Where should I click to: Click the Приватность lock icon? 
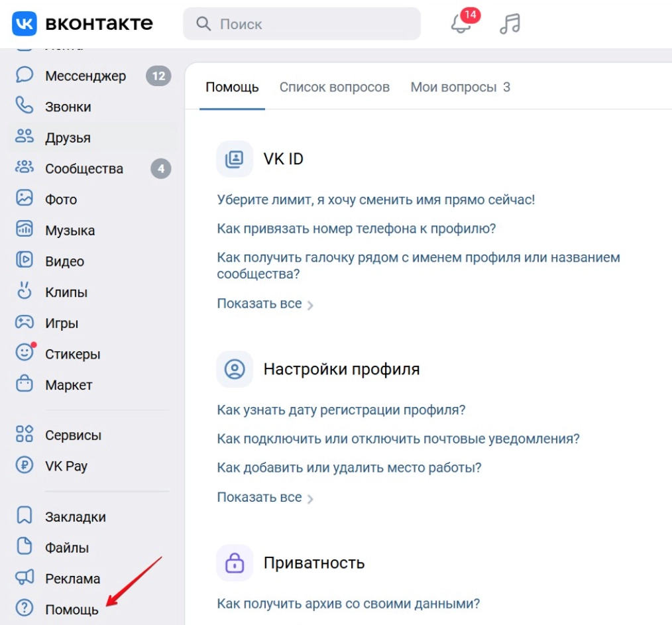pyautogui.click(x=235, y=563)
